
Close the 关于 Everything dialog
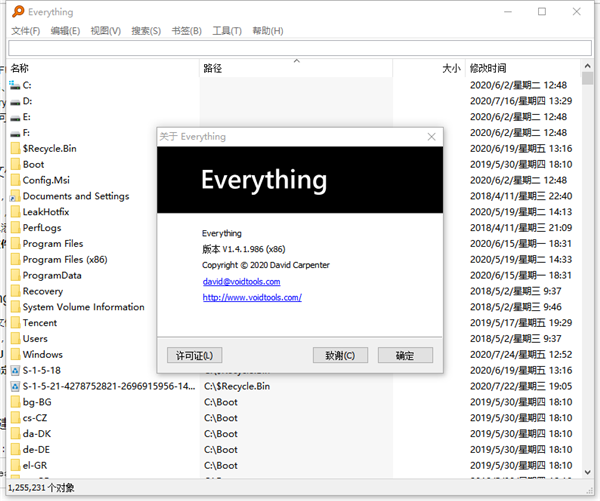point(432,137)
